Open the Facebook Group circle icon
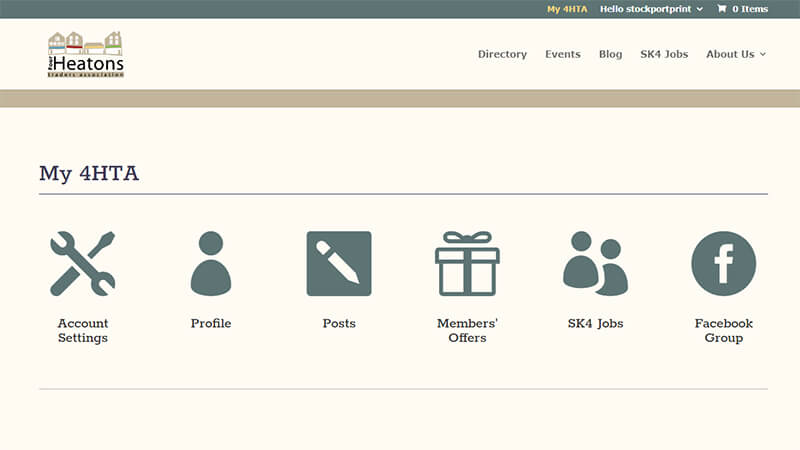Viewport: 800px width, 450px height. [x=723, y=264]
